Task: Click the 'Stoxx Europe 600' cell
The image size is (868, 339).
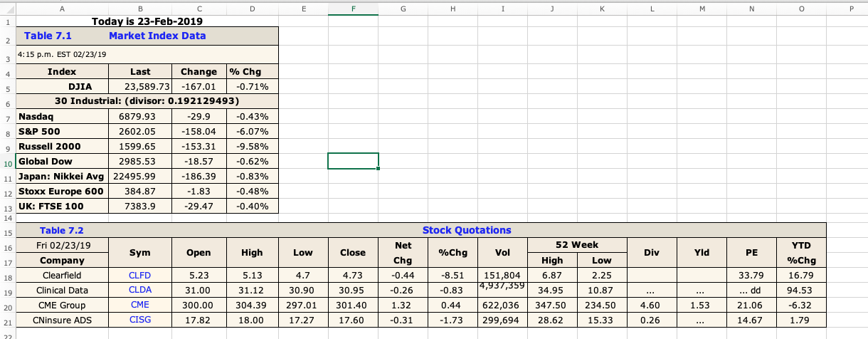Action: (62, 191)
